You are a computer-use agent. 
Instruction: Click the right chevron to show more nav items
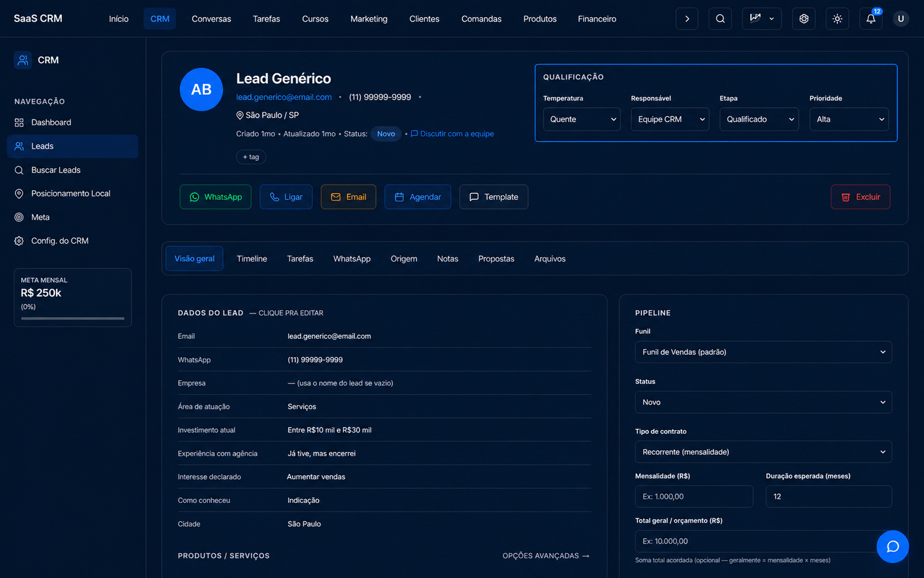click(x=687, y=18)
